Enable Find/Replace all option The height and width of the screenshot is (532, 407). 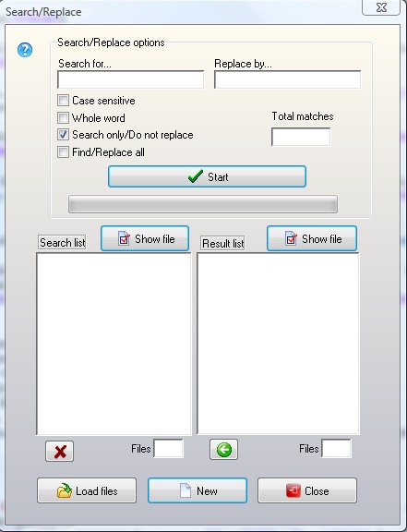click(x=63, y=152)
